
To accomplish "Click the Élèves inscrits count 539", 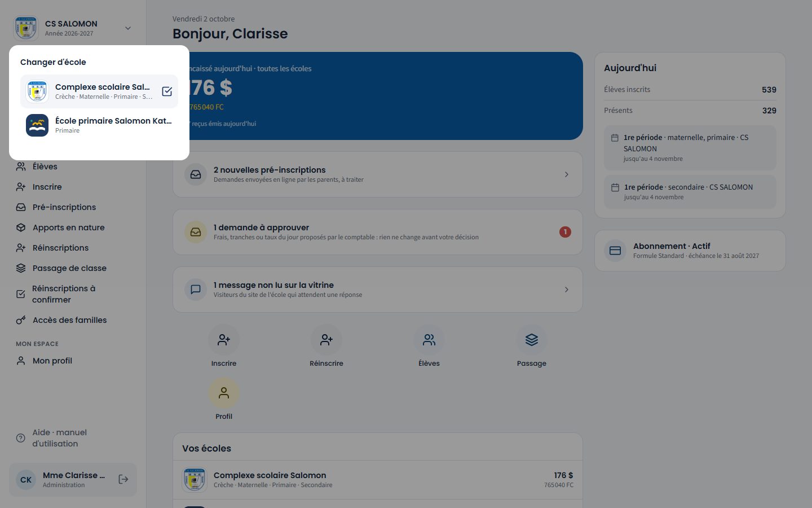I will (x=769, y=90).
